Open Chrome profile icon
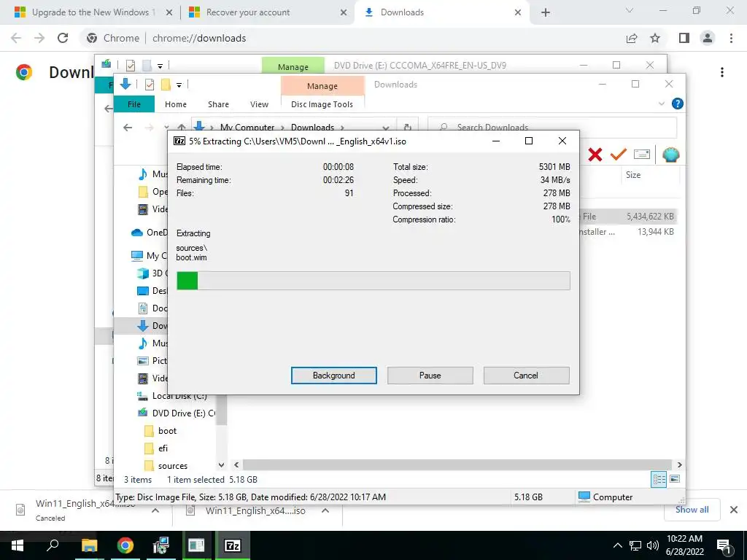Viewport: 747px width, 560px height. [708, 38]
